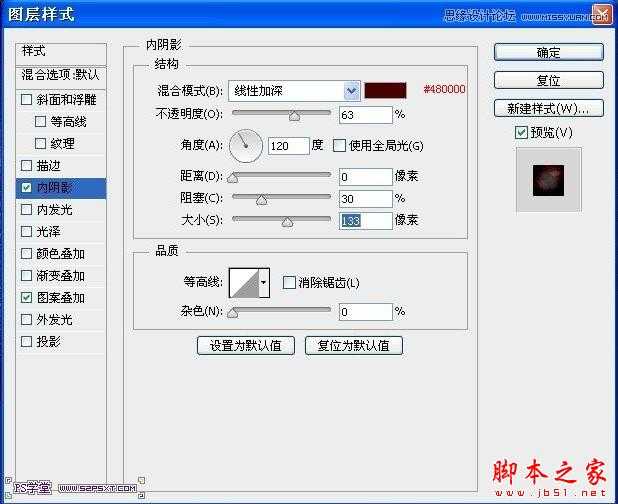Click the style preview thumbnail

click(x=549, y=180)
